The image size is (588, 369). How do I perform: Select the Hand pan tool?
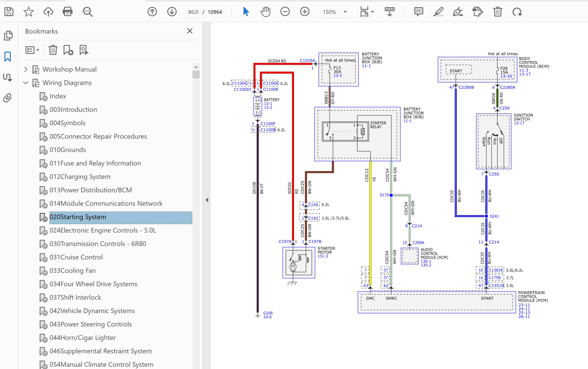point(265,12)
